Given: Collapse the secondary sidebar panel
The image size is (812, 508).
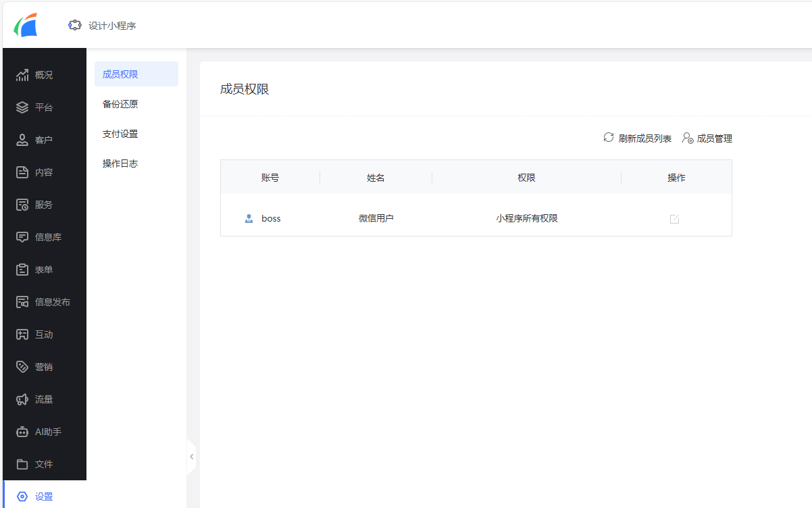Looking at the screenshot, I should pos(191,457).
